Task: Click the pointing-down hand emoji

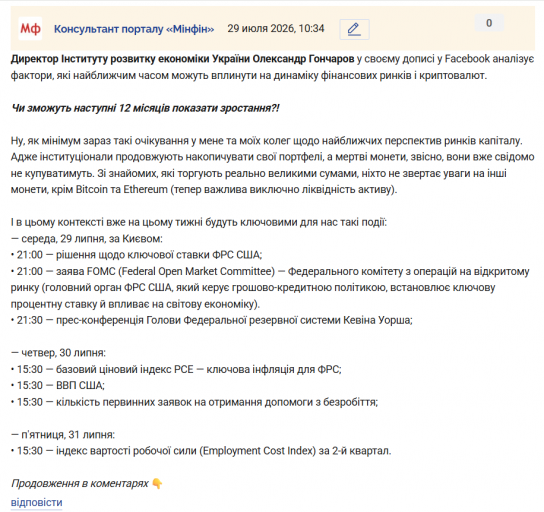Action: [157, 484]
